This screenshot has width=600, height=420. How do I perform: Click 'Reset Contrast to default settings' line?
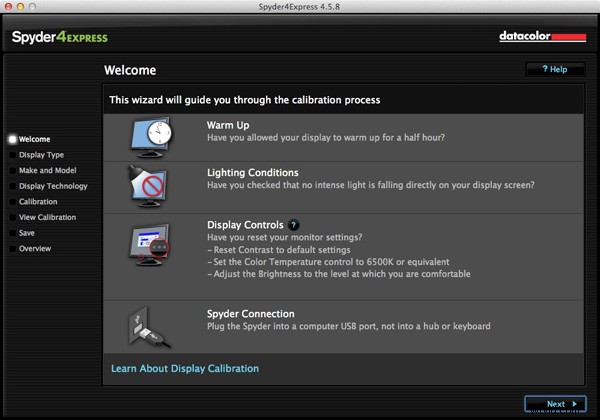coord(279,250)
